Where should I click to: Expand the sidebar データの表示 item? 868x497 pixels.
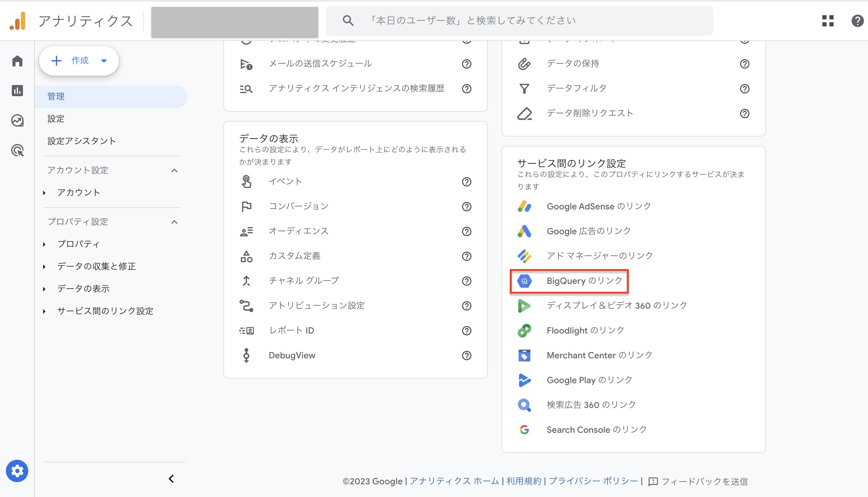click(x=44, y=289)
